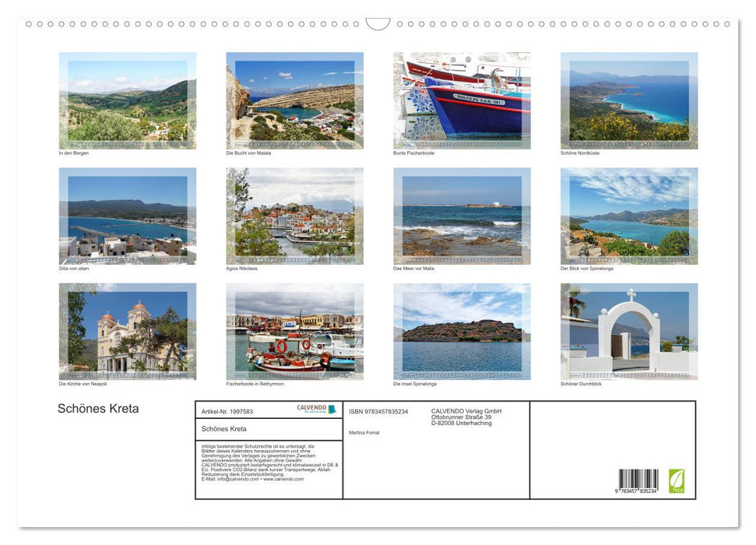Viewport: 756px width, 545px height.
Task: Click the green eco leaf icon
Action: [x=677, y=480]
